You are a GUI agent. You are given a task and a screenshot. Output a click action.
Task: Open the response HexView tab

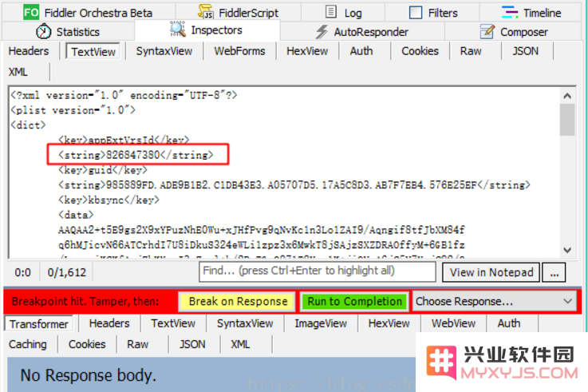pos(389,323)
